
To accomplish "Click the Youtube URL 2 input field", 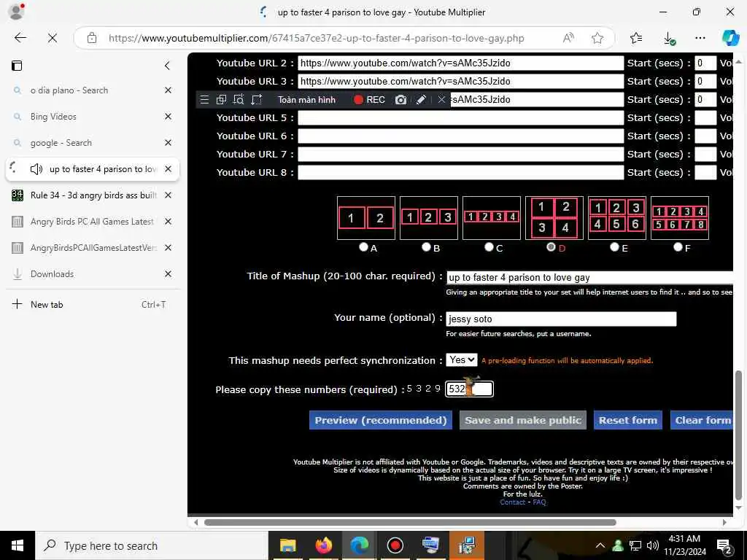I will [x=461, y=63].
